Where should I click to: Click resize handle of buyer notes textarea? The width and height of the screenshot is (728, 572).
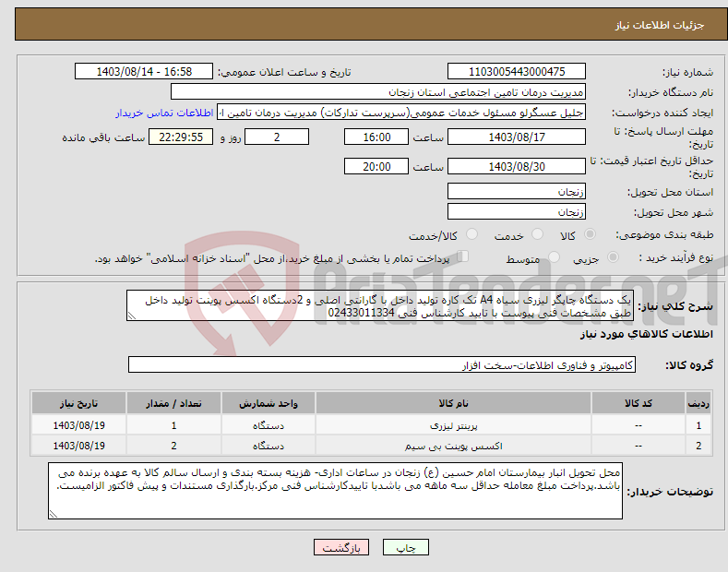tap(53, 515)
